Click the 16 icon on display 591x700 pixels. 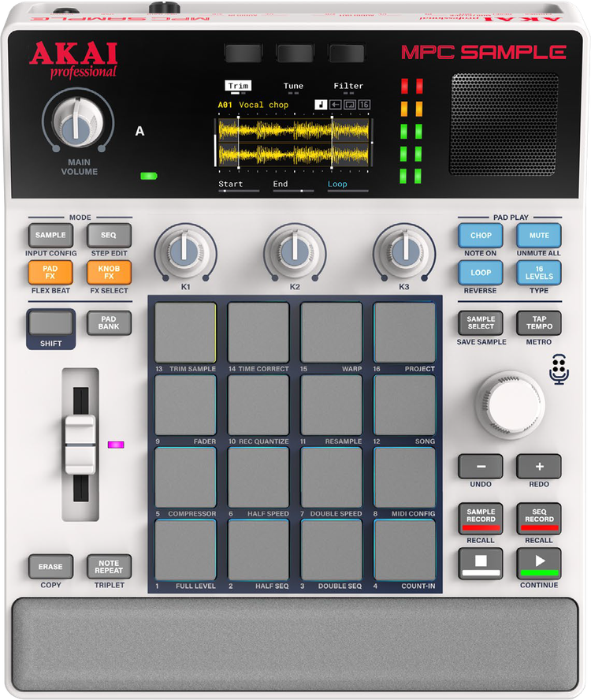click(364, 105)
